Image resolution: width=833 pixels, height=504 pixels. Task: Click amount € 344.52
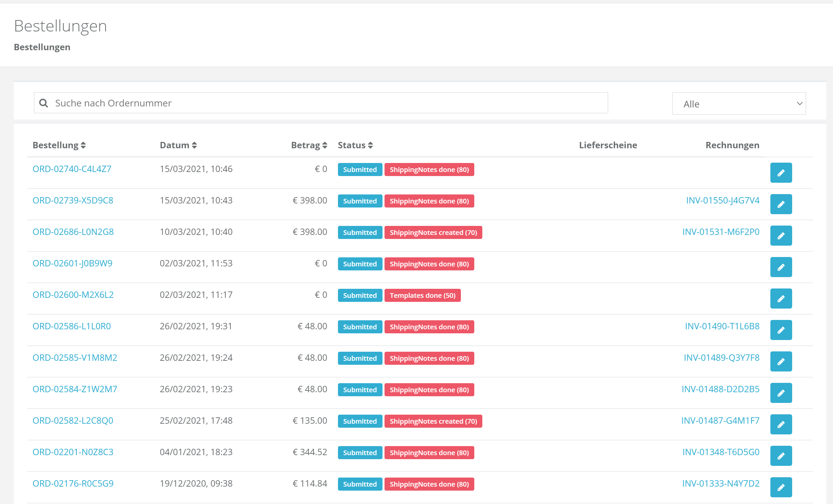tap(310, 452)
